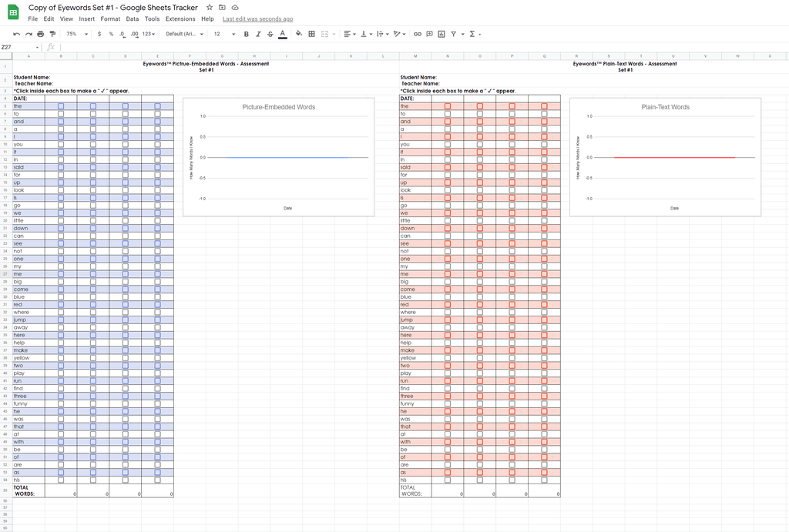
Task: Click into the formula bar
Action: click(423, 47)
